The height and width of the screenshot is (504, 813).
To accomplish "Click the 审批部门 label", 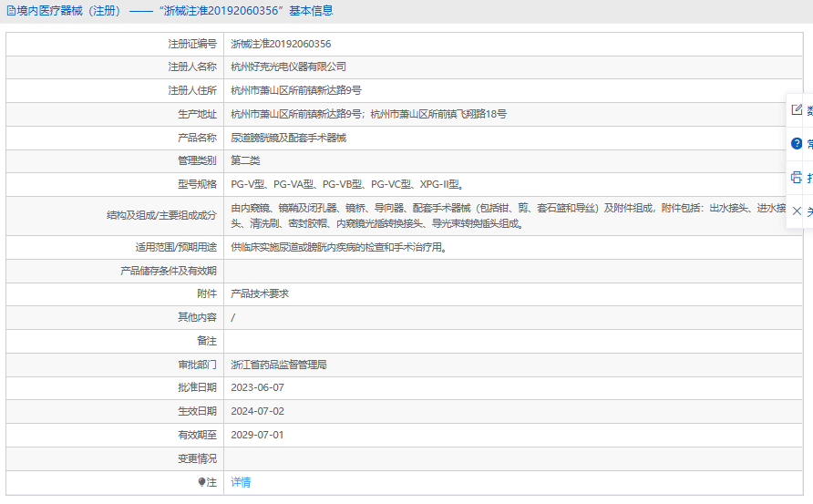I will pos(197,365).
